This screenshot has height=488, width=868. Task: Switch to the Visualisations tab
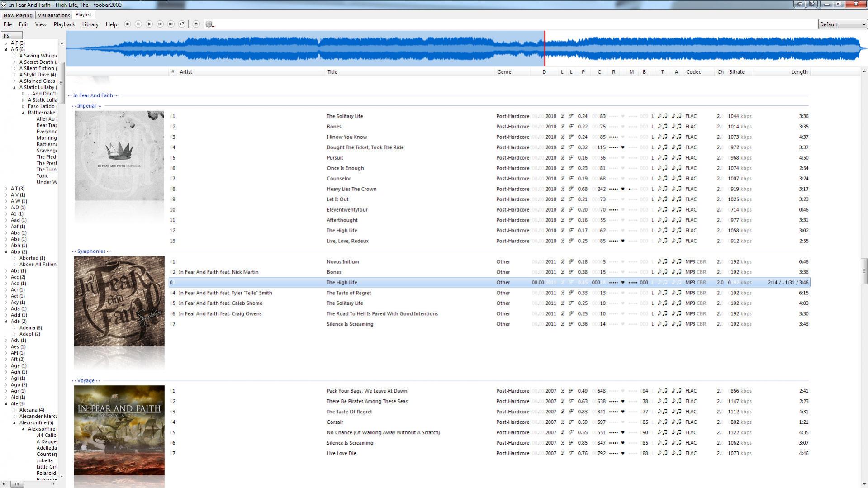pyautogui.click(x=54, y=15)
